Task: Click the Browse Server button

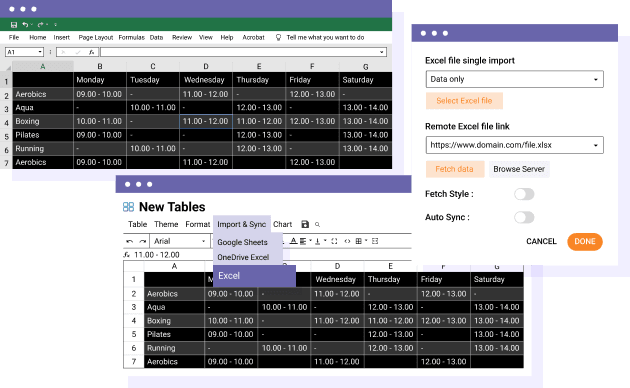Action: click(519, 169)
